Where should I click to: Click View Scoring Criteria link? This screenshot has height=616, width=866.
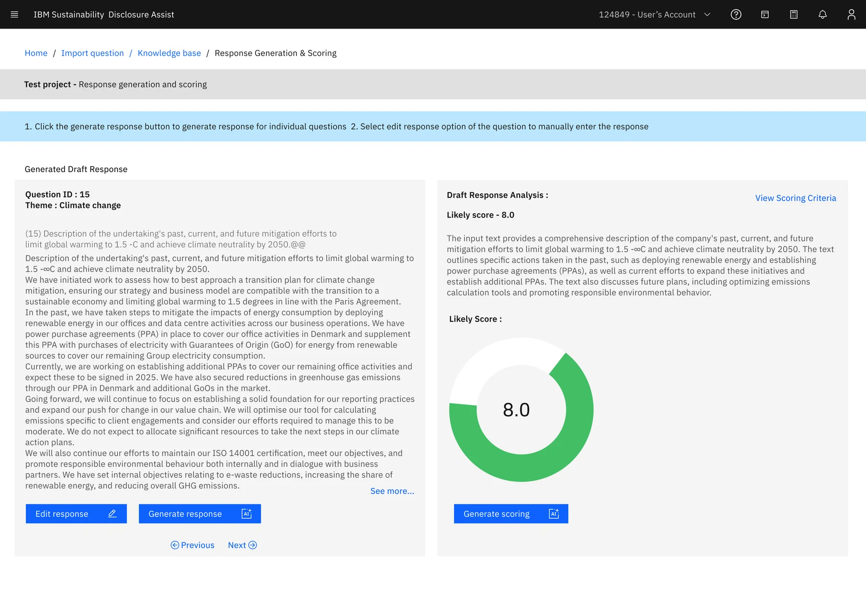pos(796,198)
